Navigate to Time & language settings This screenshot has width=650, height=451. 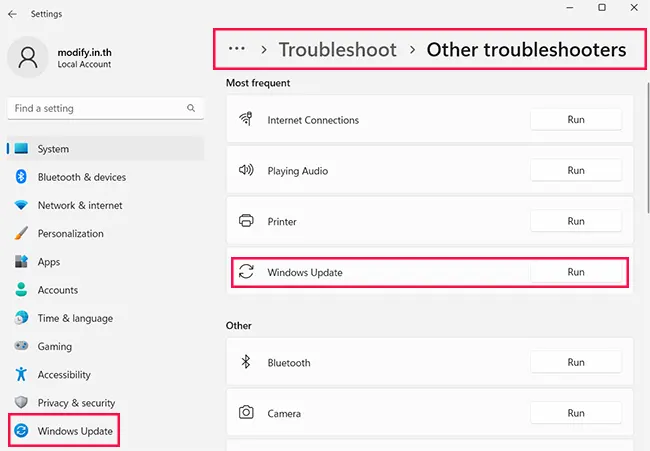click(75, 318)
